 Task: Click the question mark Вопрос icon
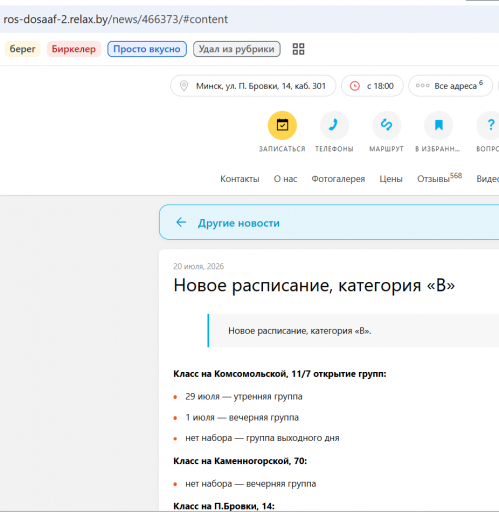[x=489, y=125]
